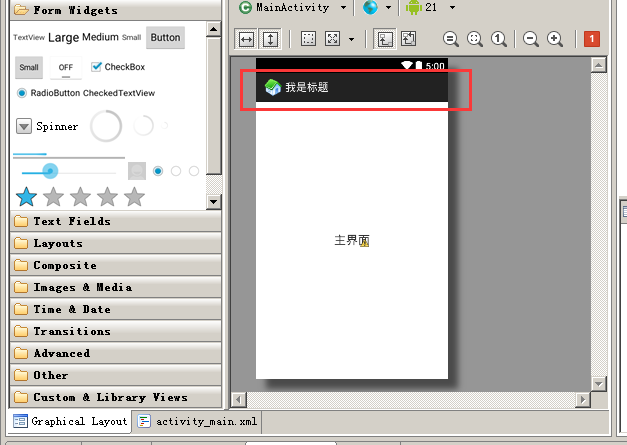Toggle fill width layout button

(x=246, y=39)
